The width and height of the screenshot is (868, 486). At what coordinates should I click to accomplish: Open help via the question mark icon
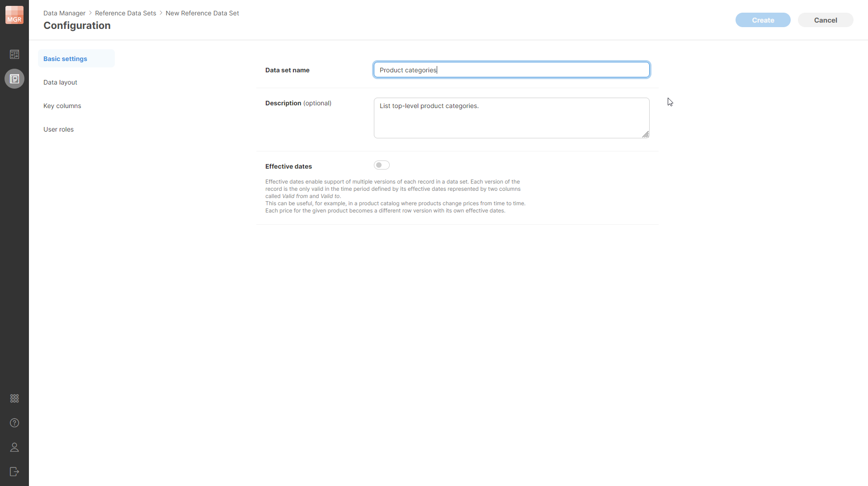[14, 423]
